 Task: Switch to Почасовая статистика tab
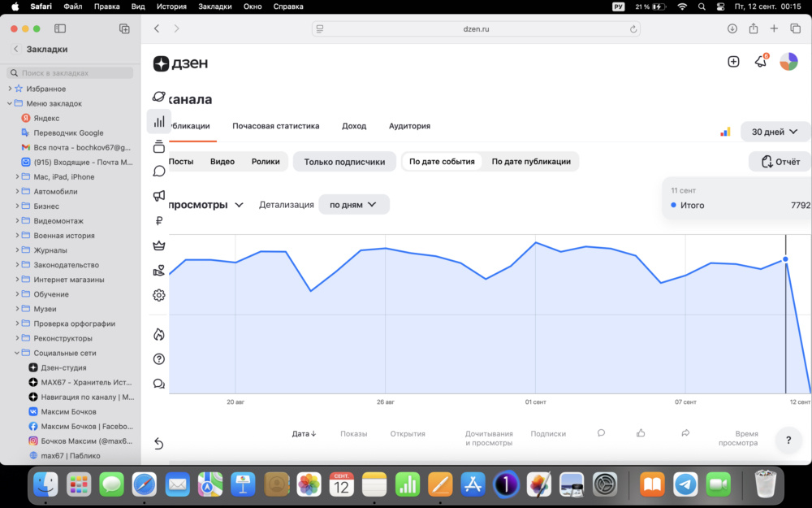coord(275,126)
